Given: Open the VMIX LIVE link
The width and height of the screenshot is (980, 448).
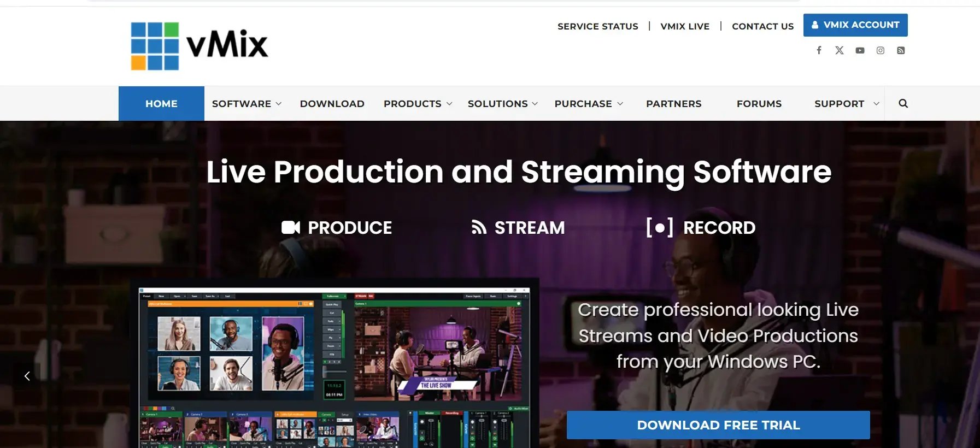Looking at the screenshot, I should pyautogui.click(x=685, y=26).
